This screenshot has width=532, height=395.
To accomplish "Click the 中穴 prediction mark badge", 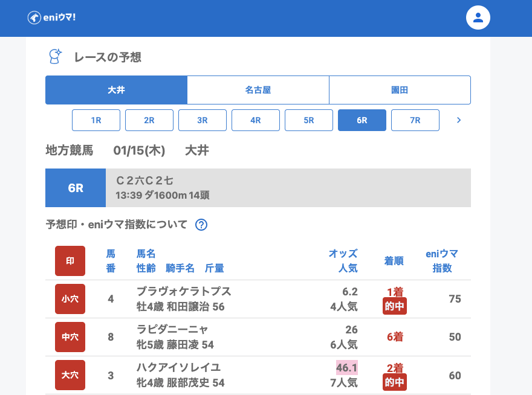I will tap(70, 337).
